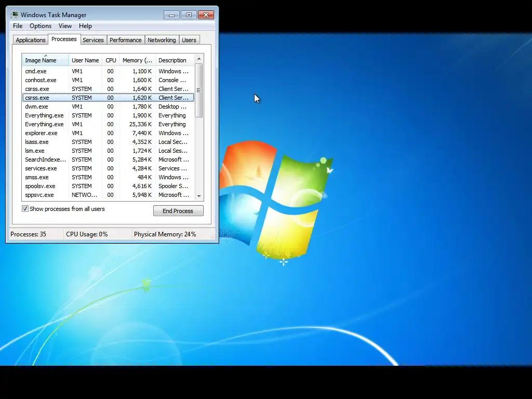Viewport: 532px width, 399px height.
Task: Switch to the Applications tab
Action: pyautogui.click(x=31, y=40)
